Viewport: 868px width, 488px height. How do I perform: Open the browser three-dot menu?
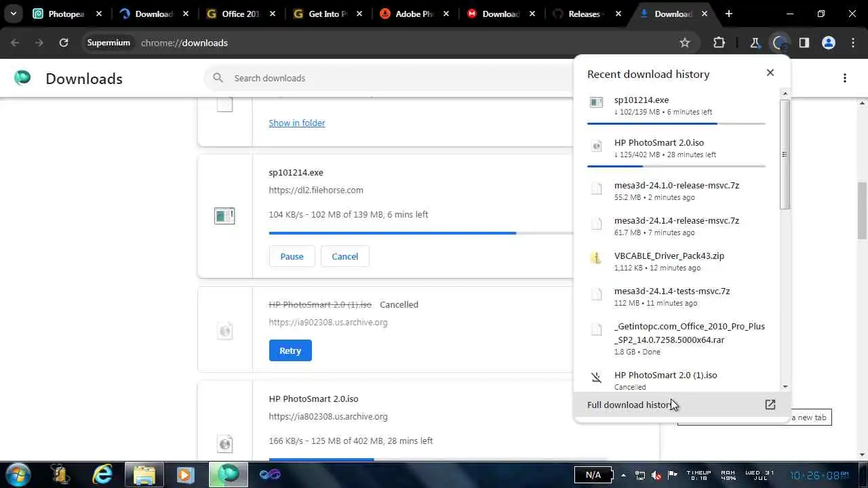pyautogui.click(x=853, y=43)
